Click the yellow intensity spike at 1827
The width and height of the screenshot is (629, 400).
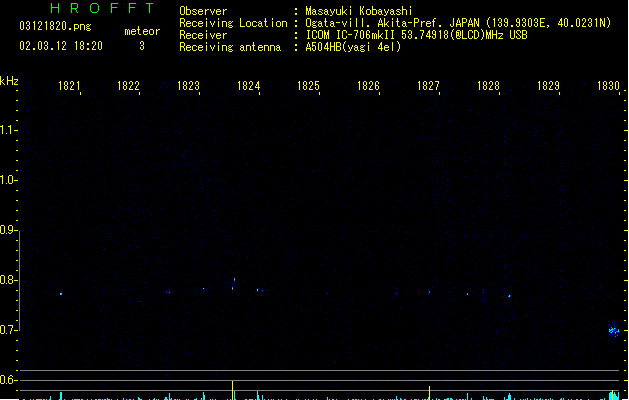[x=429, y=393]
